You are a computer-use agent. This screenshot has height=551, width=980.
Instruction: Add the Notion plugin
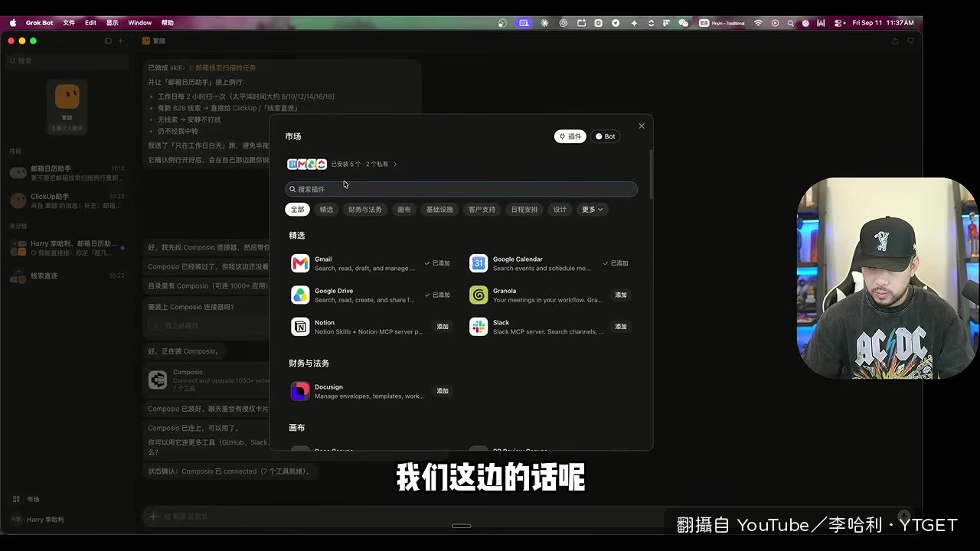pyautogui.click(x=443, y=327)
